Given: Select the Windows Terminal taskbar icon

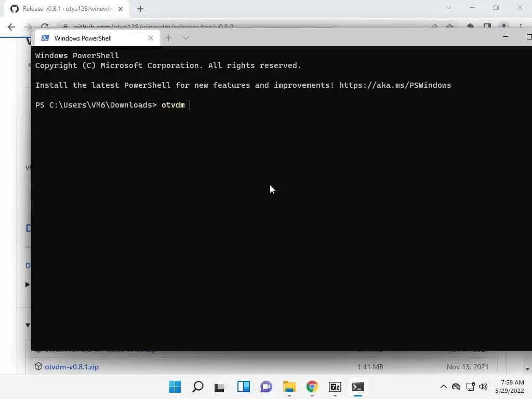Looking at the screenshot, I should 357,387.
